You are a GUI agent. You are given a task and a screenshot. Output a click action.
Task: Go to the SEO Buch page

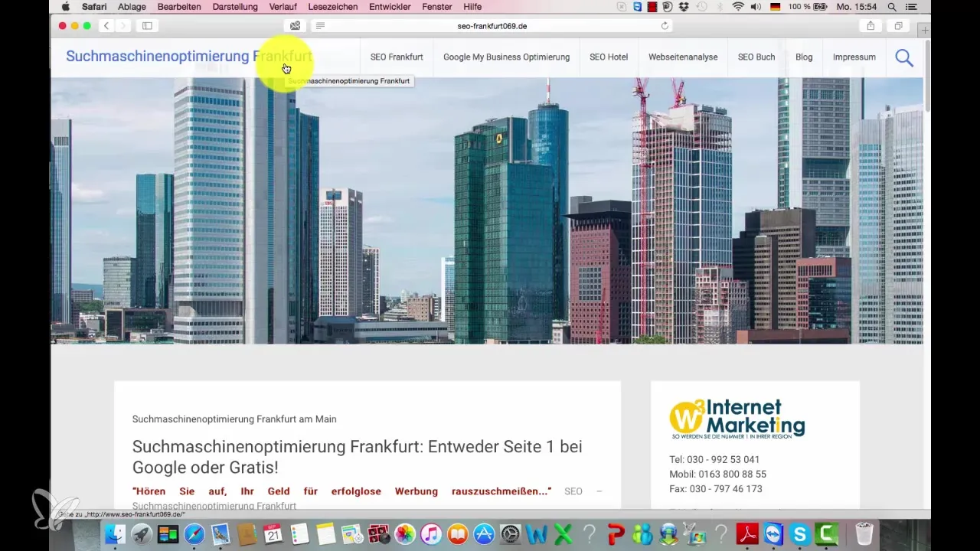click(x=756, y=57)
